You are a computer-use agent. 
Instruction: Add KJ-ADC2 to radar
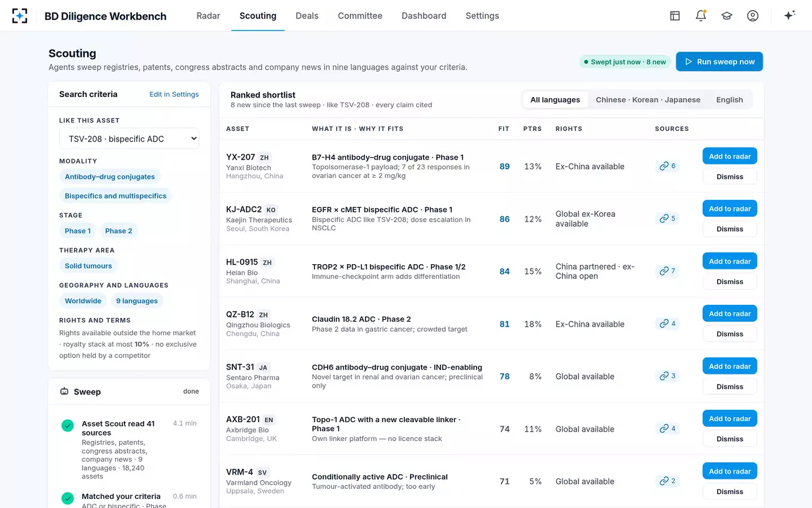click(x=730, y=209)
